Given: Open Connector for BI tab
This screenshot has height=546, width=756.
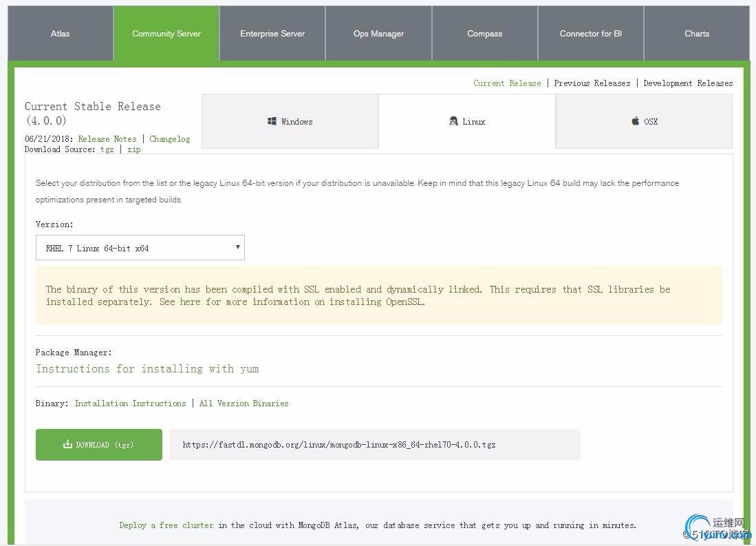Looking at the screenshot, I should 591,33.
